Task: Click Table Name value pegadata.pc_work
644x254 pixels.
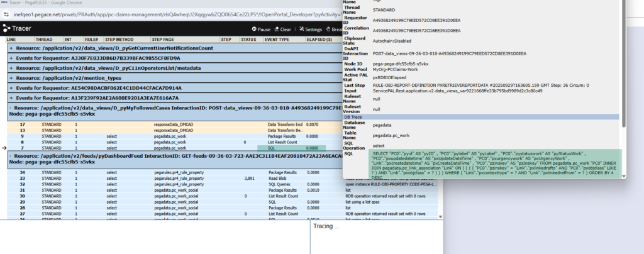Action: 391,135
